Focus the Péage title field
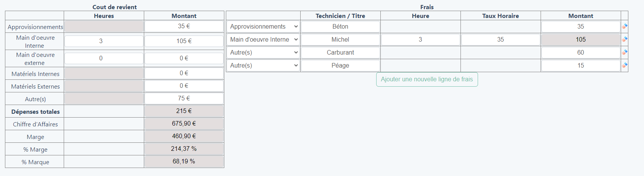 click(x=340, y=66)
